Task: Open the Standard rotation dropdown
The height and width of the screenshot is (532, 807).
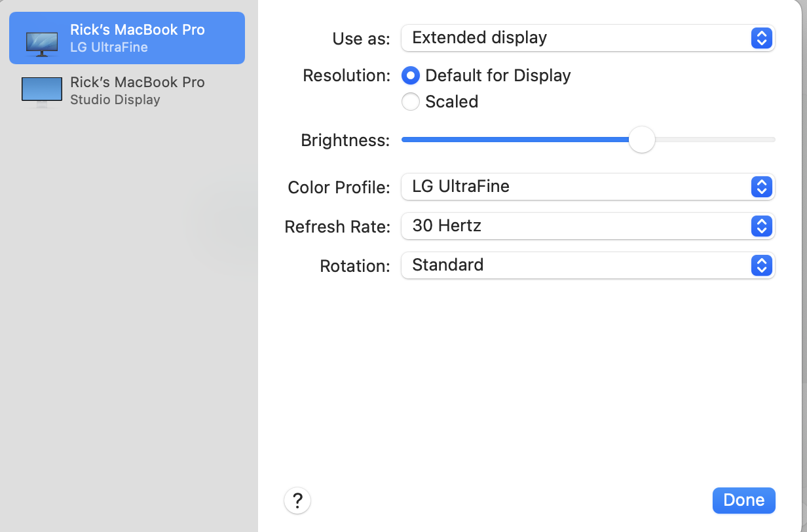Action: click(x=588, y=265)
